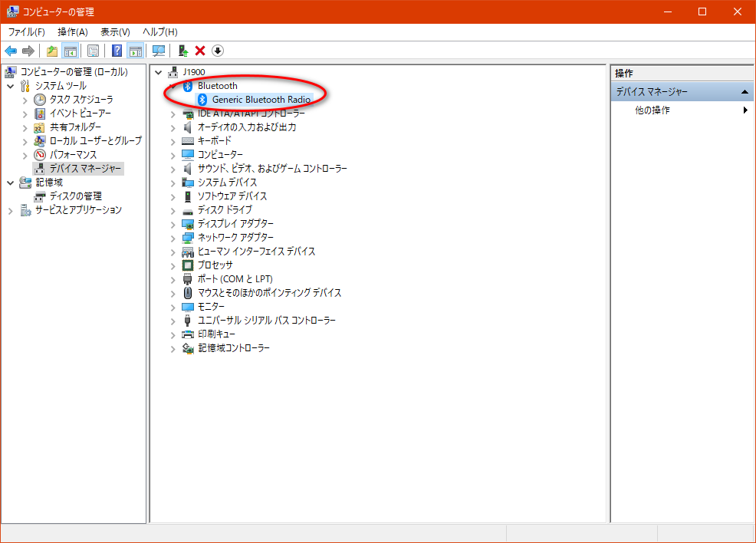Screen dimensions: 756x543
Task: Click the Disable device down-arrow icon
Action: click(x=218, y=51)
